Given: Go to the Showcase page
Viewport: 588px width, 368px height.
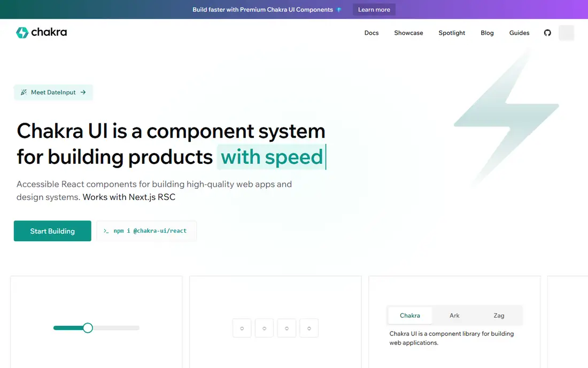Looking at the screenshot, I should coord(408,33).
